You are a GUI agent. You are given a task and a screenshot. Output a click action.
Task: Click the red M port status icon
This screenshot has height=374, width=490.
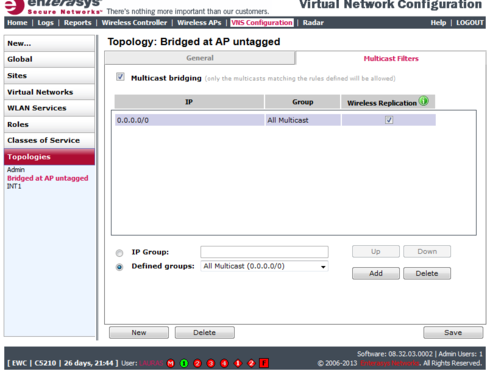(171, 363)
